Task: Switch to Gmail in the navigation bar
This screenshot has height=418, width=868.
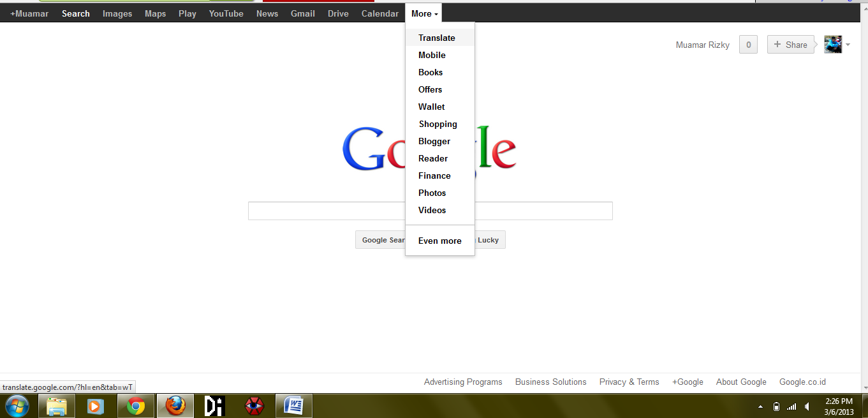Action: coord(302,13)
